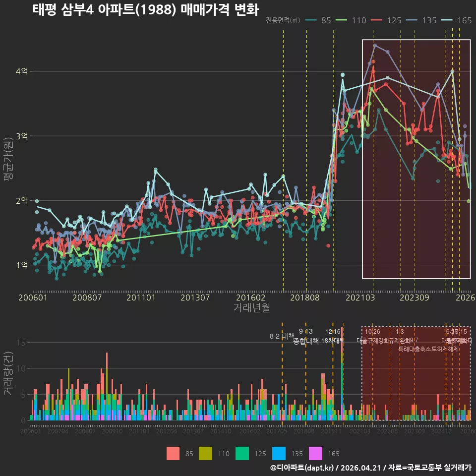476x476 pixels.
Task: Click the 125 red line legend entry
Action: (x=386, y=20)
